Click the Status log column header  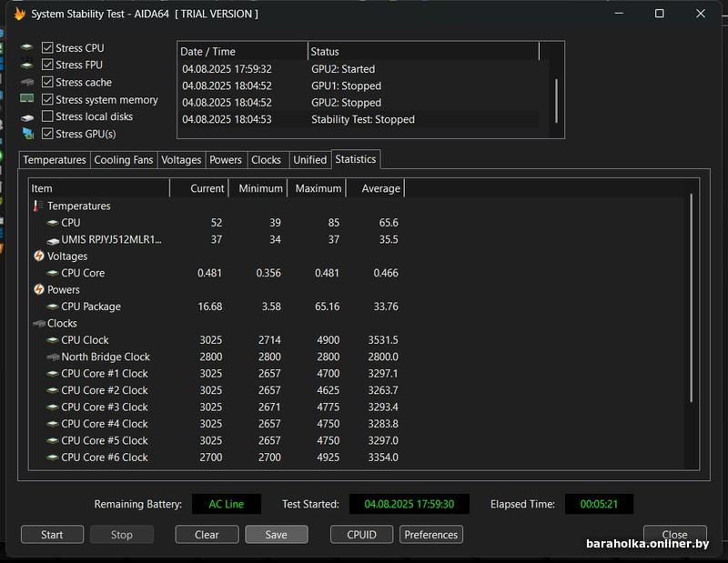(x=423, y=52)
